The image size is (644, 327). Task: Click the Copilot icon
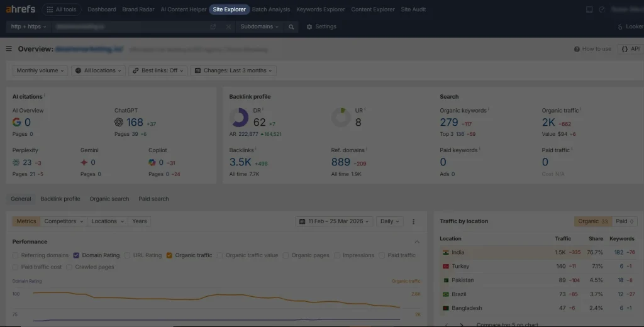point(152,163)
